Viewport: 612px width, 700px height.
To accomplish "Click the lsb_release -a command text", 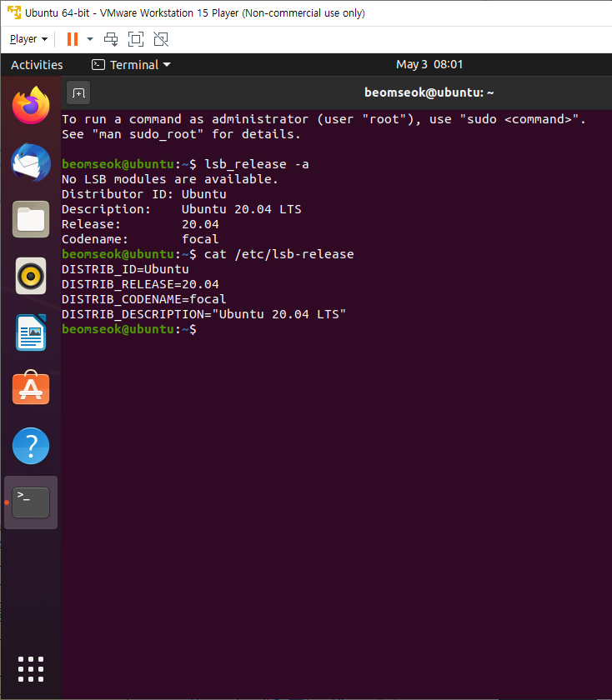I will pyautogui.click(x=257, y=164).
